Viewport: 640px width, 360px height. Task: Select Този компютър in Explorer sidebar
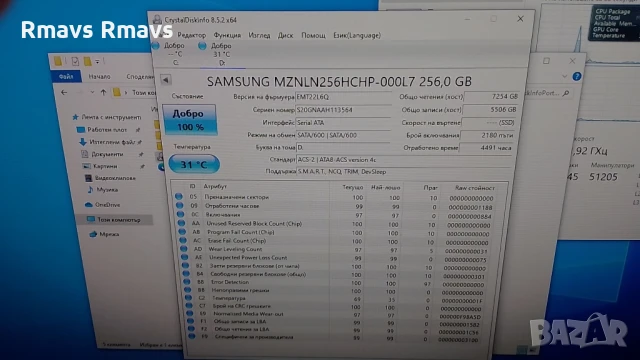[x=115, y=220]
